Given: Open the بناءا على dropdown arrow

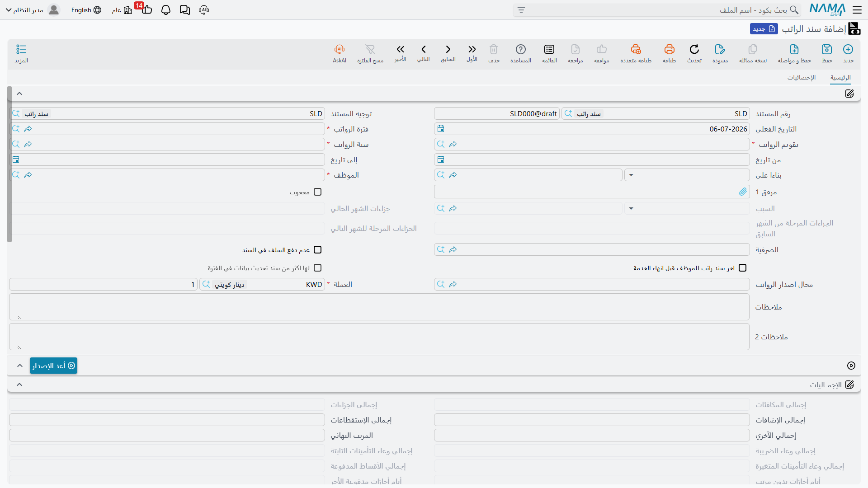Looking at the screenshot, I should coord(631,175).
